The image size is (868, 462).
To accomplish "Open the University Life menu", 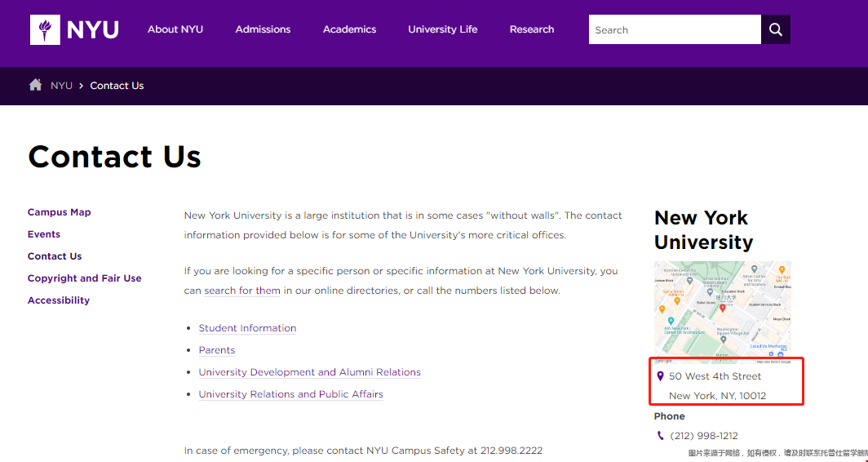I will pos(443,29).
